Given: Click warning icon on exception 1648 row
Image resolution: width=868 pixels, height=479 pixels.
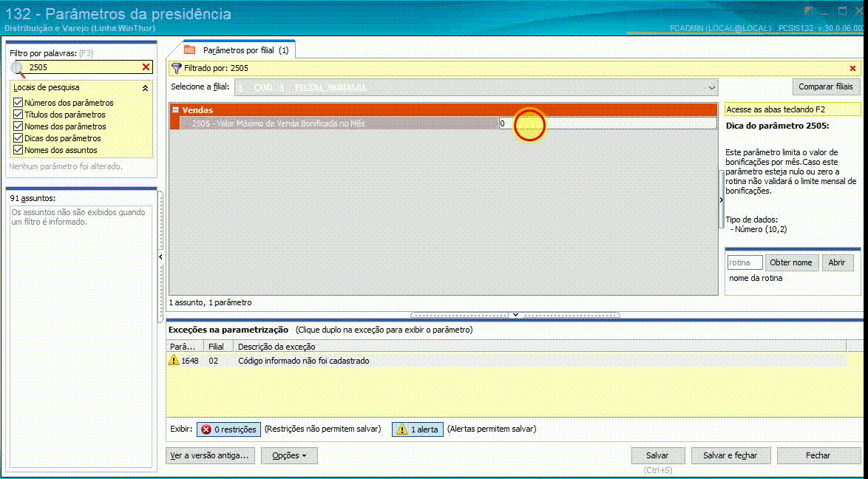Looking at the screenshot, I should [x=174, y=361].
